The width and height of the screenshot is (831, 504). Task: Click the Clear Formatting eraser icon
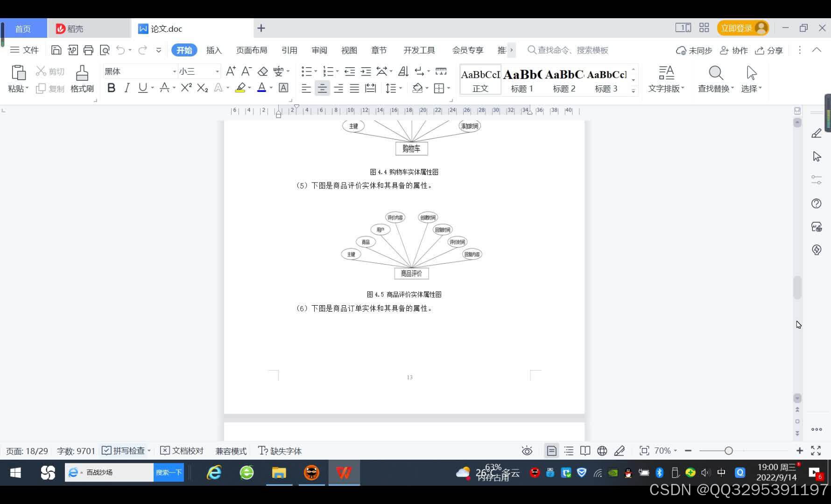(263, 71)
